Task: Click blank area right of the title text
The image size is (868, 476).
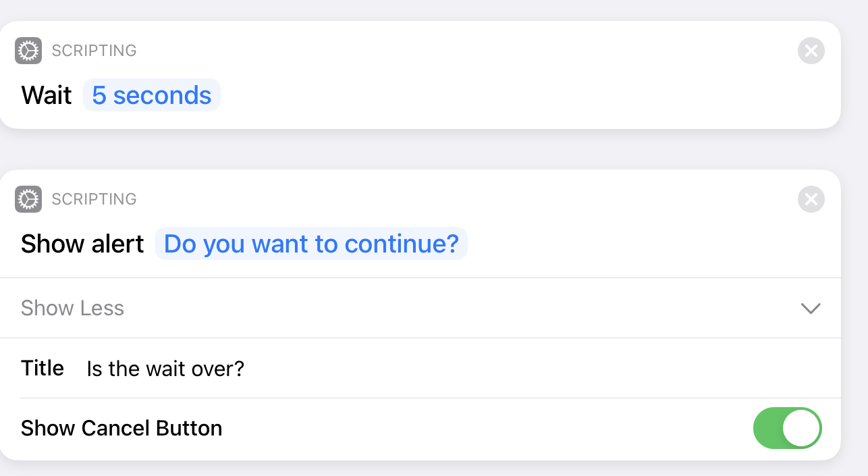Action: 526,369
